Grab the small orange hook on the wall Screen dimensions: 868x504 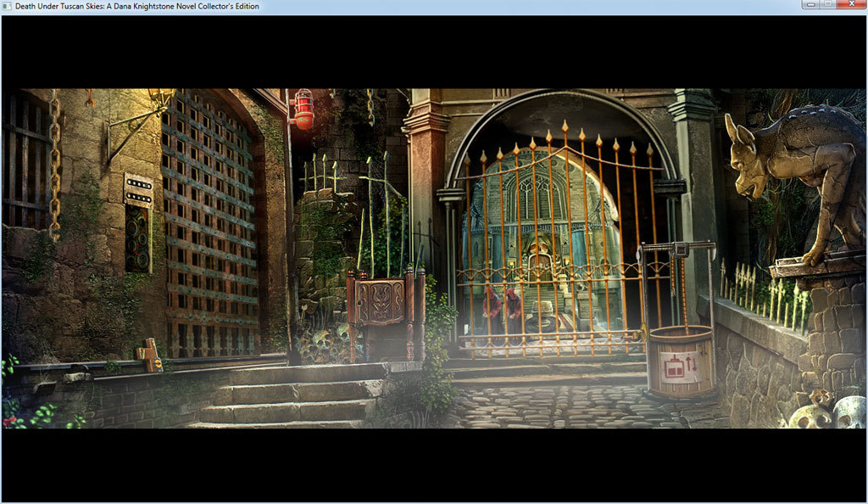point(89,98)
